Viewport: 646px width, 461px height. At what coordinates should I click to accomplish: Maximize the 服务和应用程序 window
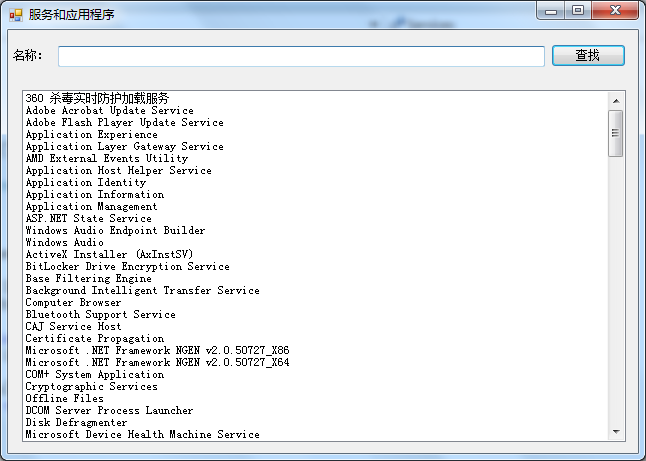click(578, 10)
